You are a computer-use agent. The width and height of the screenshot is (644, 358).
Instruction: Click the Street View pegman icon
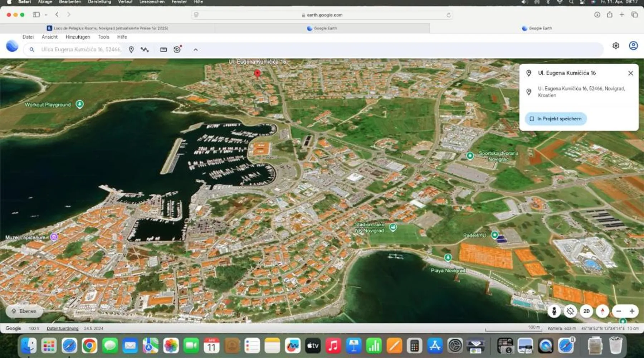point(554,311)
